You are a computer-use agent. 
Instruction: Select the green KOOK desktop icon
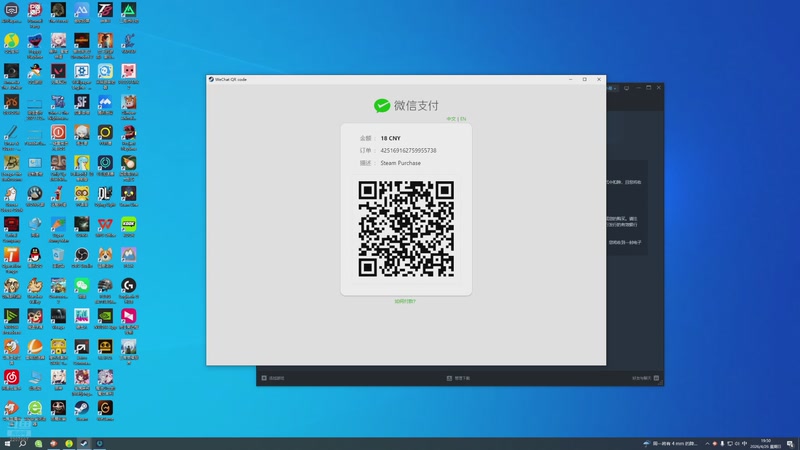tap(129, 224)
